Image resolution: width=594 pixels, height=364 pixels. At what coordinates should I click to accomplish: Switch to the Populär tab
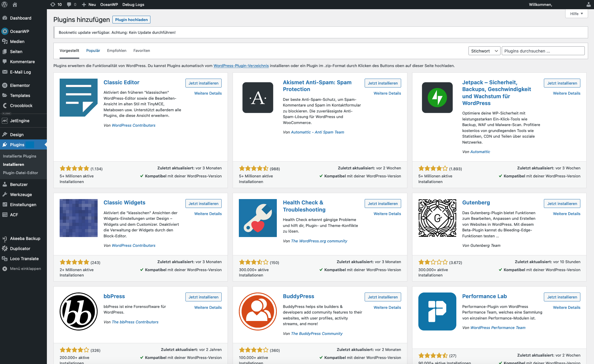click(x=93, y=51)
